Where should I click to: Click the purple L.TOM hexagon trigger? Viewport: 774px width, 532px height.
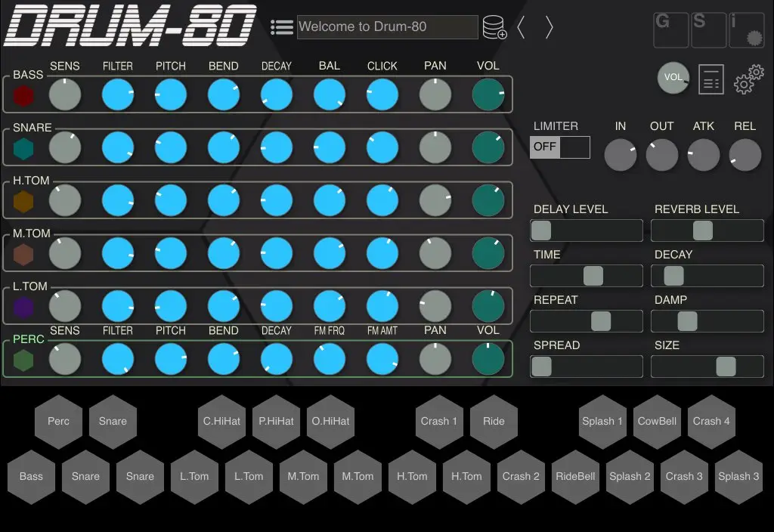tap(23, 307)
